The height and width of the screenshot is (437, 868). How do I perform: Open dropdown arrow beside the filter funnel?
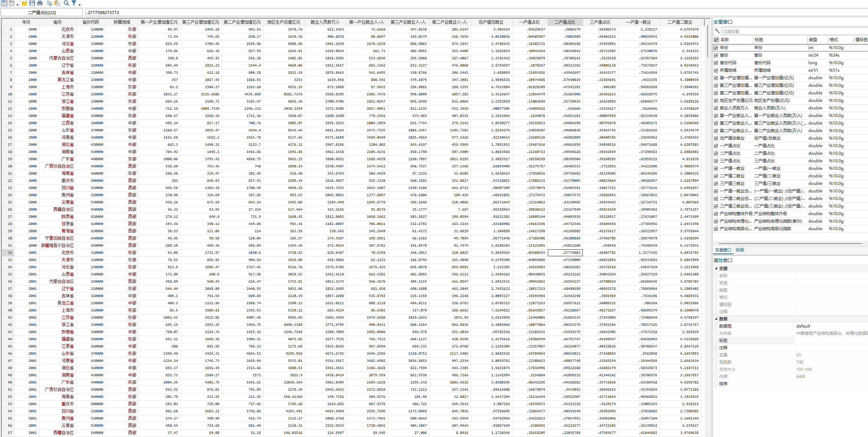coord(80,4)
